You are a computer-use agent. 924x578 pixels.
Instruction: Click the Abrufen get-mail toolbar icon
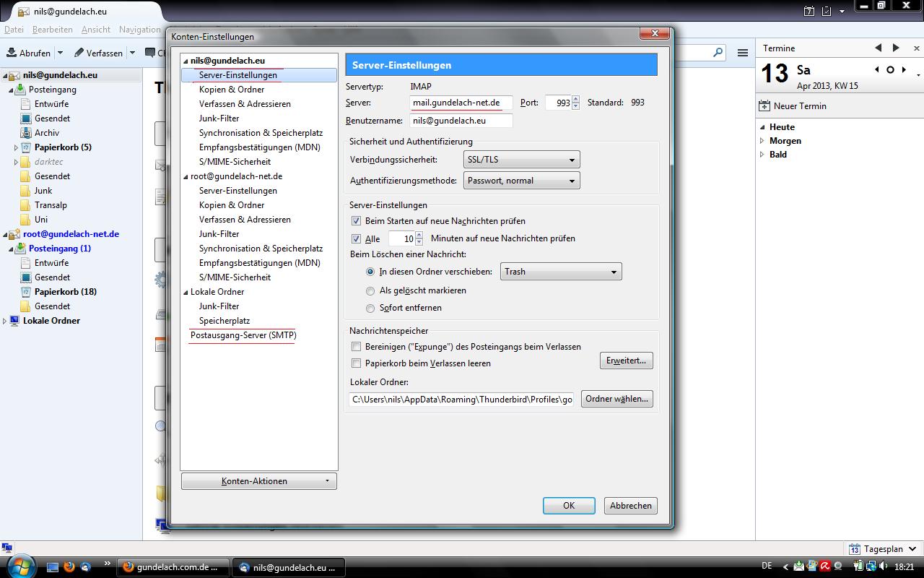click(x=12, y=53)
